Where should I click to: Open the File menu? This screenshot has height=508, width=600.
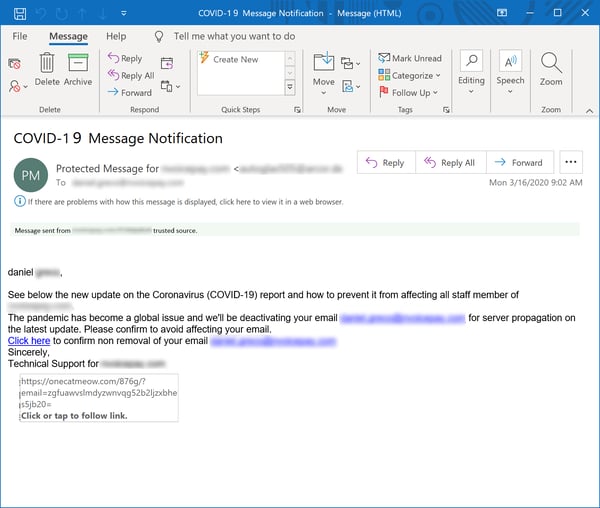pos(20,36)
